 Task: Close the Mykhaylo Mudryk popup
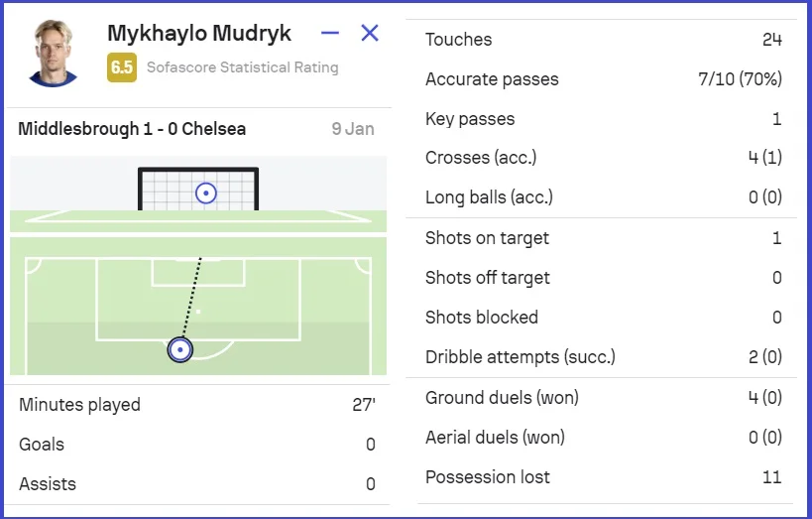(x=370, y=33)
